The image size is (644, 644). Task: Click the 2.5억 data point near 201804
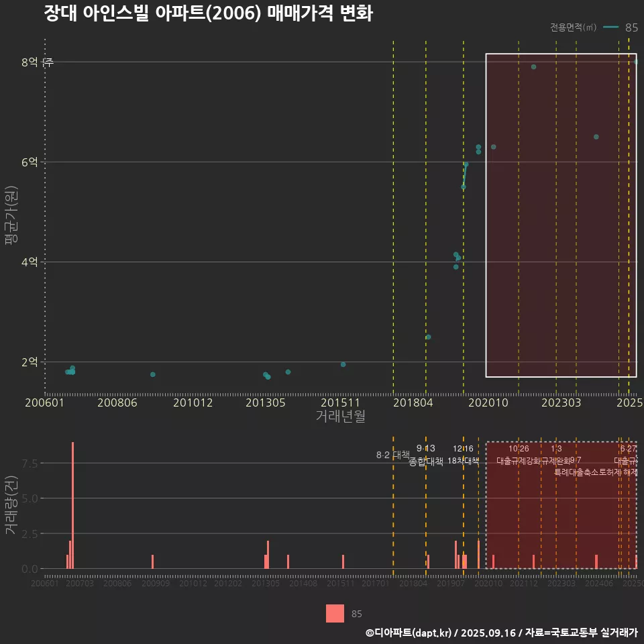(429, 337)
